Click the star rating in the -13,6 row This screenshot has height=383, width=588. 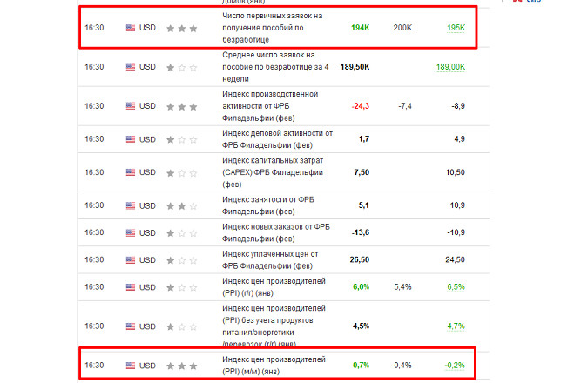pyautogui.click(x=182, y=232)
